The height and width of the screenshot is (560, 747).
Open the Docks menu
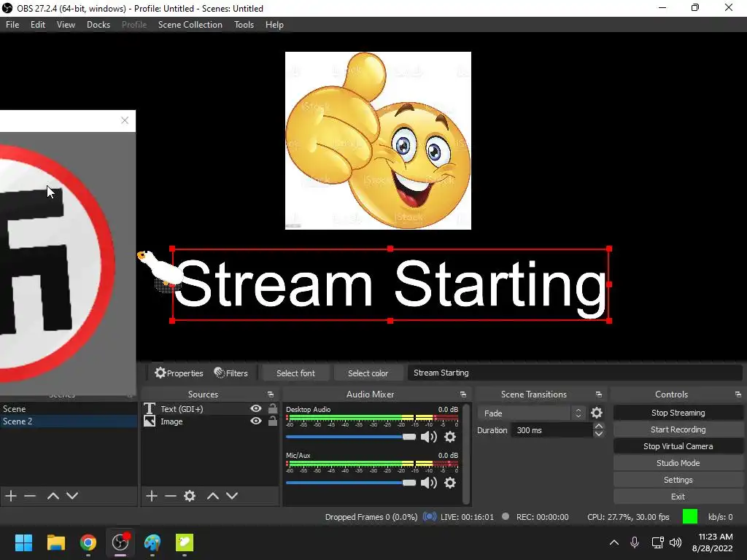[x=98, y=25]
